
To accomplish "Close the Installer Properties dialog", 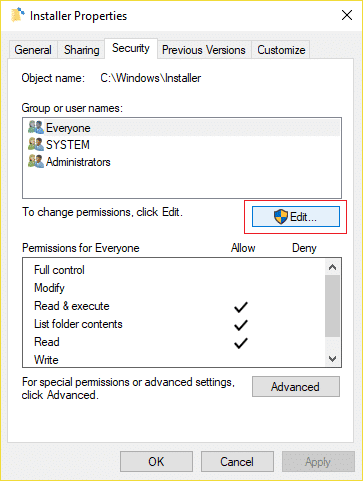I will [347, 15].
